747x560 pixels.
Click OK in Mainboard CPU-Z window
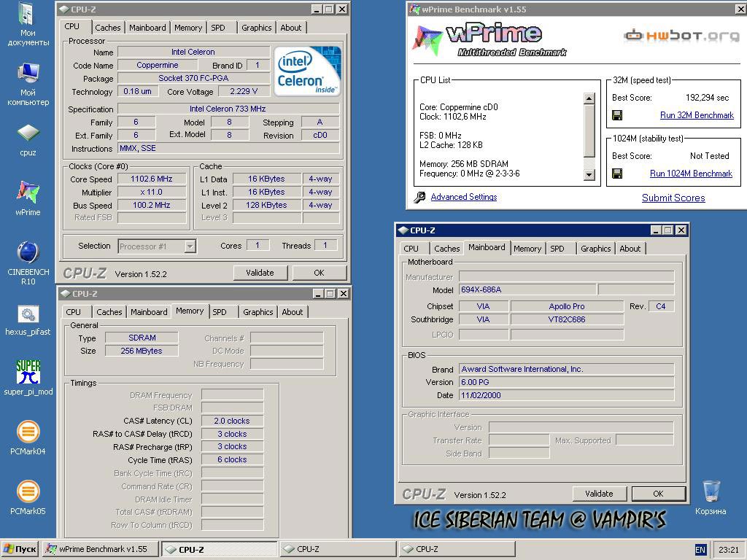659,494
